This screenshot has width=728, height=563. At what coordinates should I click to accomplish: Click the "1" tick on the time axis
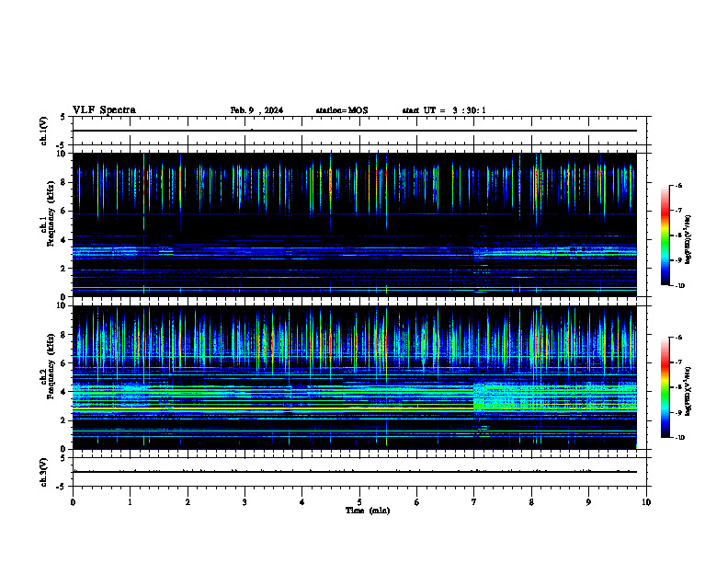click(130, 502)
